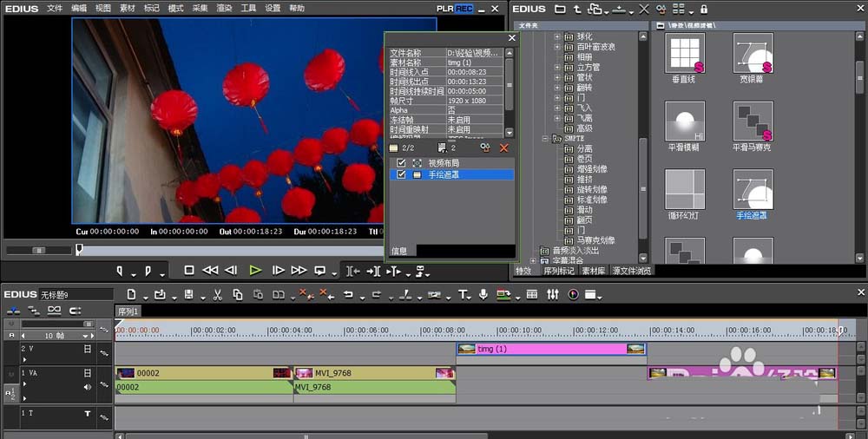The height and width of the screenshot is (439, 868).
Task: Click the undo arrow in timeline toolbar
Action: (x=348, y=294)
